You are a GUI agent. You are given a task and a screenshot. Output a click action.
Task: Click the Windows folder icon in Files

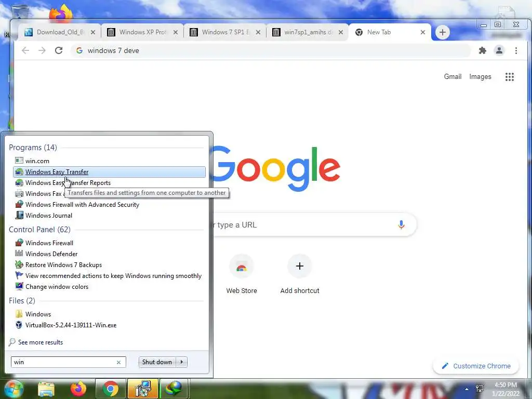(x=19, y=314)
